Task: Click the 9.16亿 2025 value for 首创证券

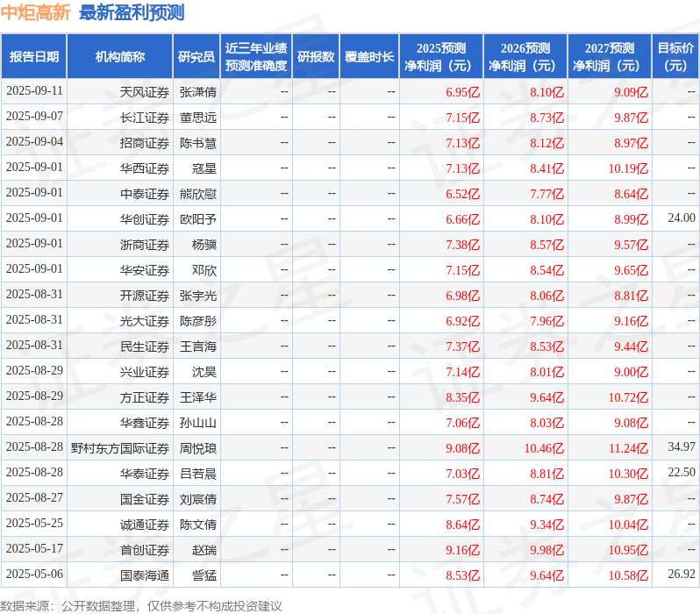Action: (x=462, y=551)
